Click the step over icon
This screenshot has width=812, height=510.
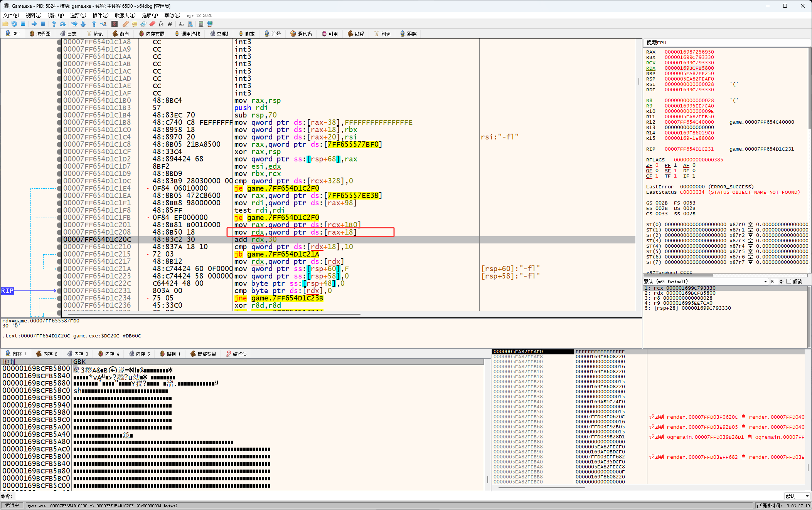click(x=63, y=24)
